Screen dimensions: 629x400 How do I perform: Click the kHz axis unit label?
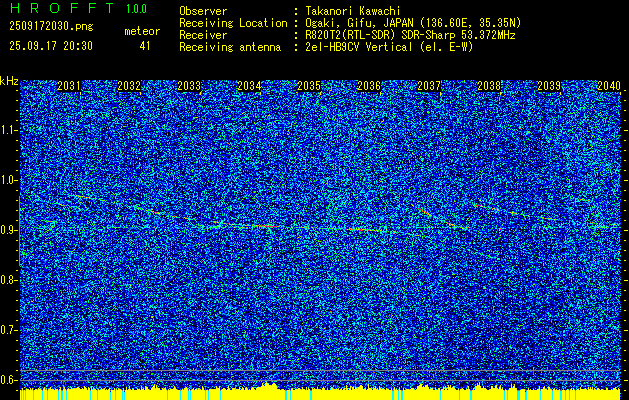click(9, 81)
